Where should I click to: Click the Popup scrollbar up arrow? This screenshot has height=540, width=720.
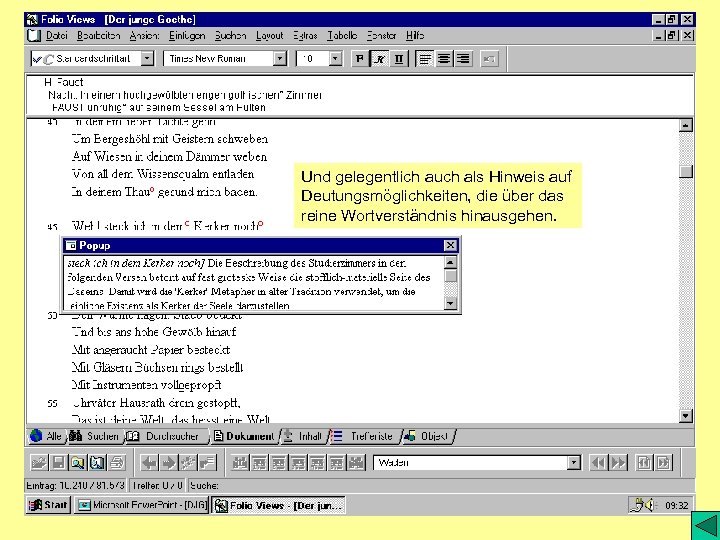click(x=450, y=262)
